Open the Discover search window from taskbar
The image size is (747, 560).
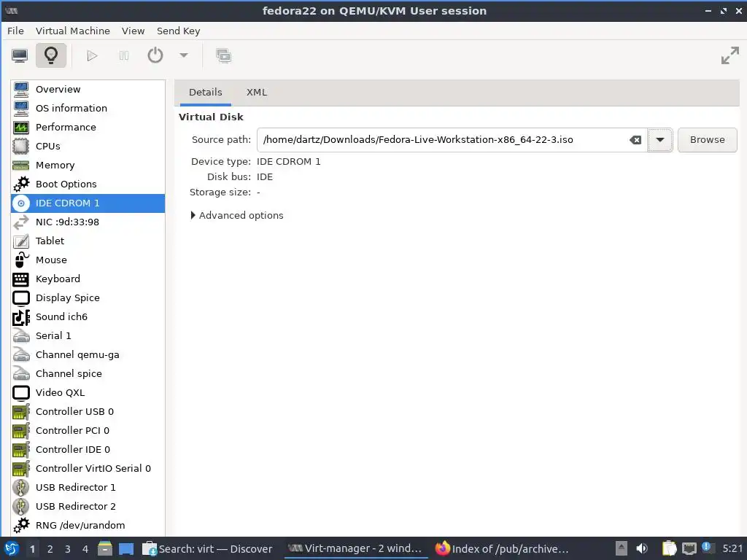click(x=208, y=549)
